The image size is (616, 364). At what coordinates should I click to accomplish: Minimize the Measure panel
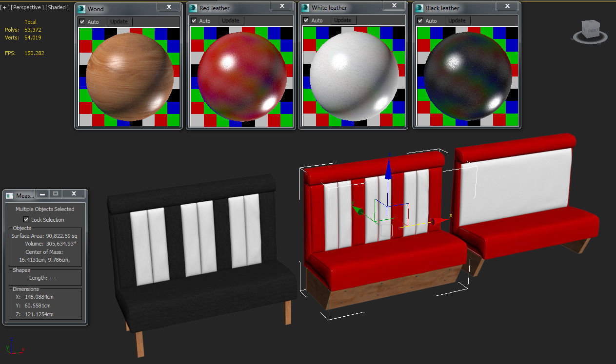pos(43,194)
